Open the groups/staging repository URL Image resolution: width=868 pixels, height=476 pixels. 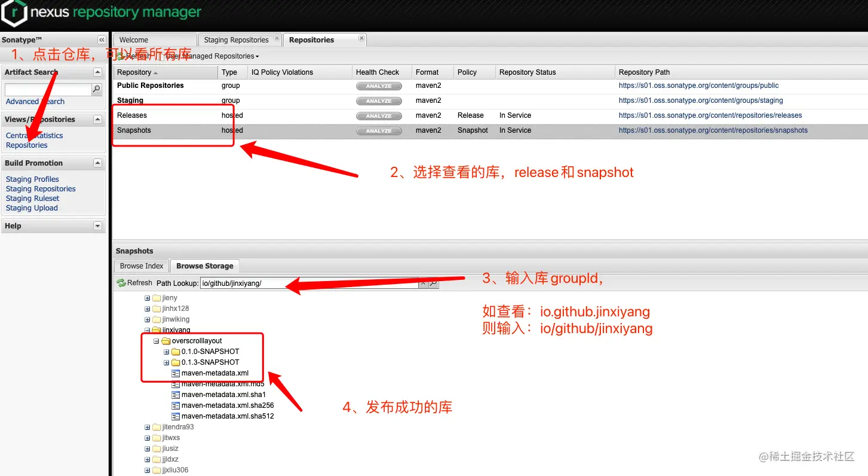point(701,100)
